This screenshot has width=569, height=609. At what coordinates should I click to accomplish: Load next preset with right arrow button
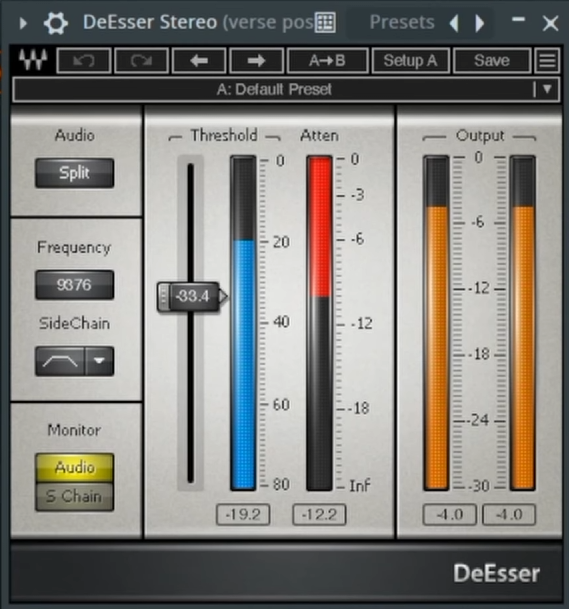[x=256, y=61]
